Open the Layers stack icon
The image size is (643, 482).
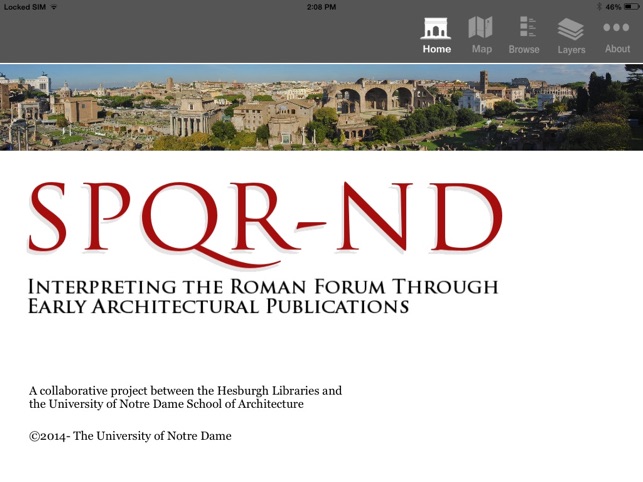coord(570,29)
